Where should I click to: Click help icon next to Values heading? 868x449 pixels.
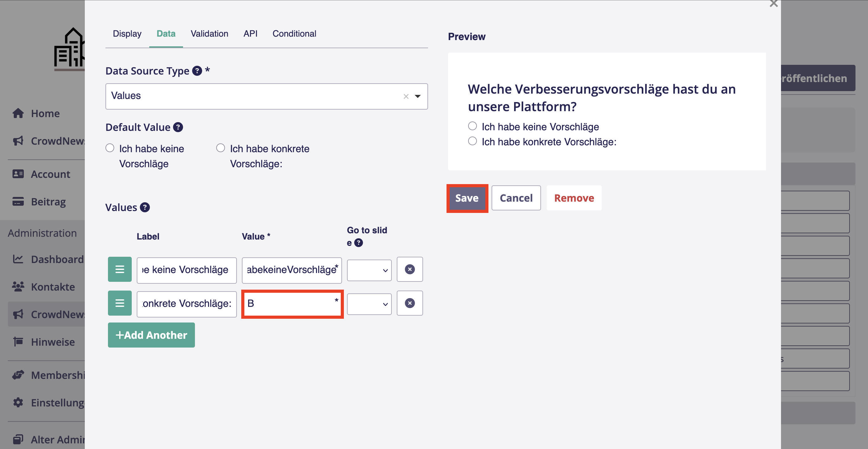coord(145,207)
